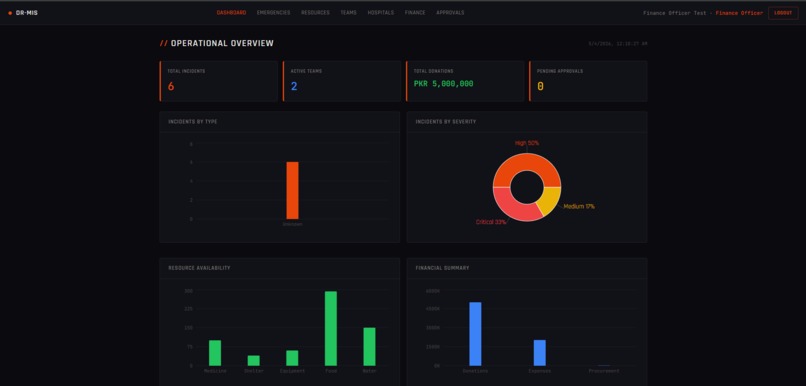This screenshot has height=386, width=806.
Task: Click the DR-MIS logo in header
Action: pyautogui.click(x=23, y=13)
